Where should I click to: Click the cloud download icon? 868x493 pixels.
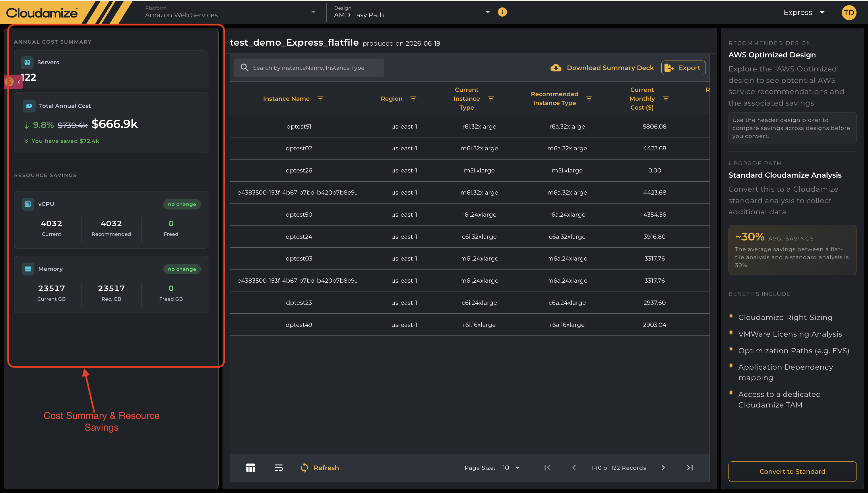pyautogui.click(x=556, y=68)
